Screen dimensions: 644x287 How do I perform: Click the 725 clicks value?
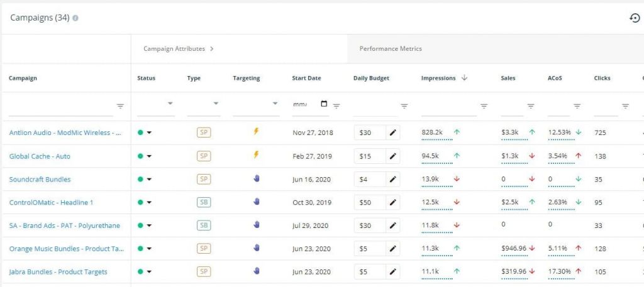pos(600,133)
